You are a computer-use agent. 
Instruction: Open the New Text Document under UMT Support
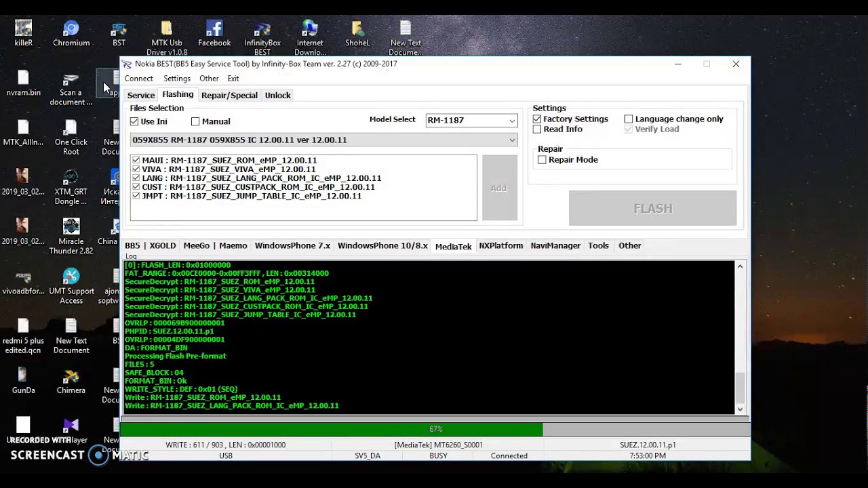(71, 336)
